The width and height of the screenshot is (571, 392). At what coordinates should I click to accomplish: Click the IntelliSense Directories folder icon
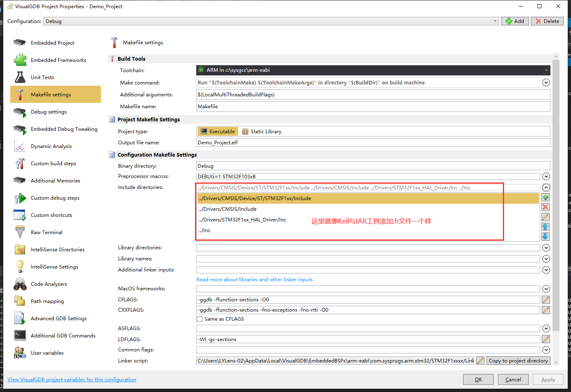[20, 249]
